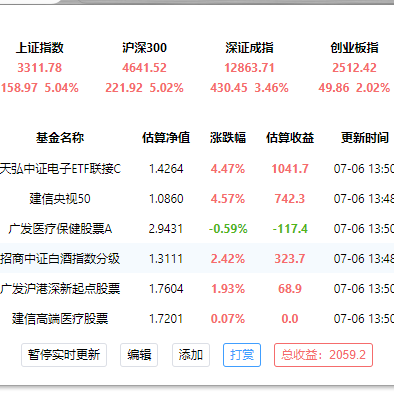Click the 深证成指 index title
The width and height of the screenshot is (394, 394).
(x=249, y=48)
